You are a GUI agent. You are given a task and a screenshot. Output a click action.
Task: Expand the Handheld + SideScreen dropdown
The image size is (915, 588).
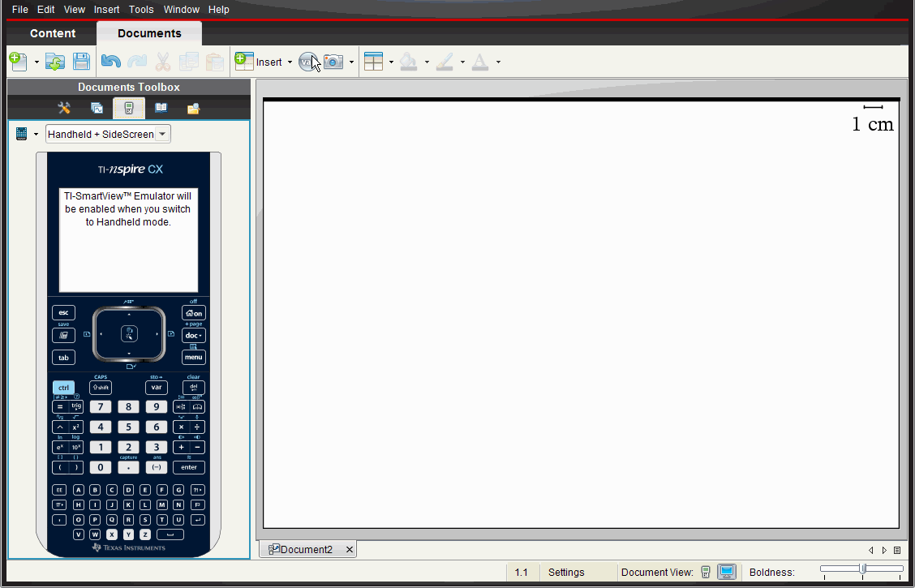pyautogui.click(x=162, y=134)
